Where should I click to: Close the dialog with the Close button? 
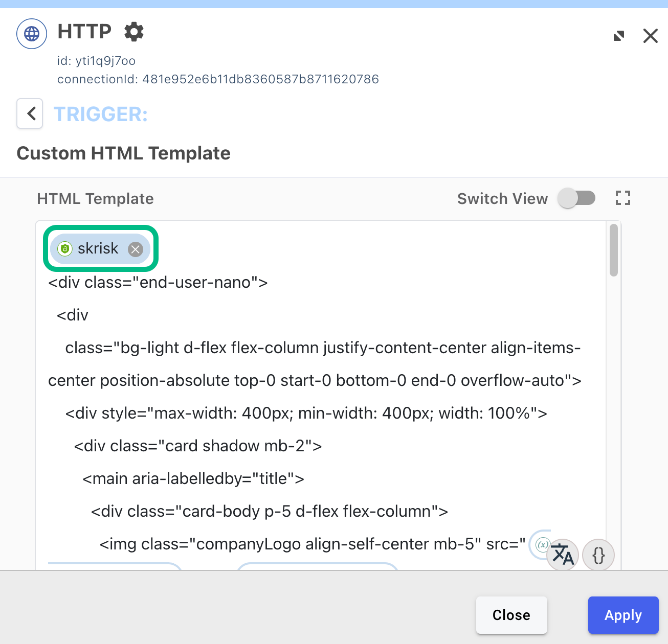511,615
